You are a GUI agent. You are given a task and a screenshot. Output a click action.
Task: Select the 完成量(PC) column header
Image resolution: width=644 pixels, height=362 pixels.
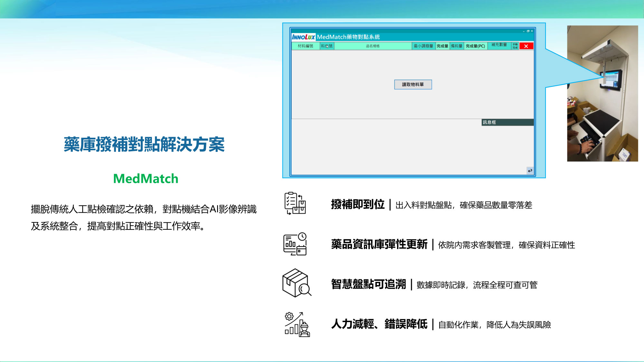[x=476, y=46]
